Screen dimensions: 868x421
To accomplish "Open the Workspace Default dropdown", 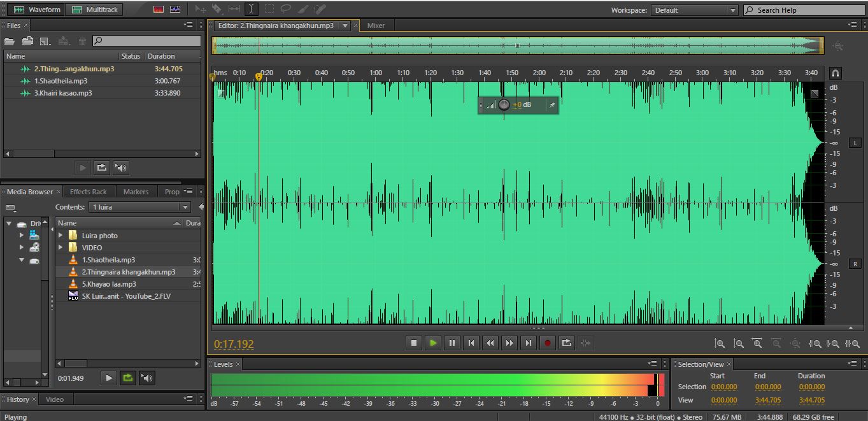I will pyautogui.click(x=695, y=10).
